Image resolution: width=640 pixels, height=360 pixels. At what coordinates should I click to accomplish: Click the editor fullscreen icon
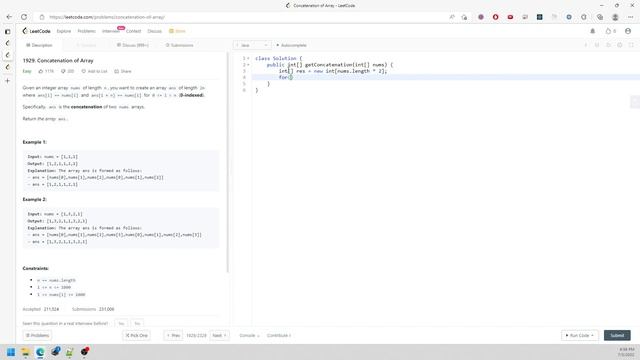631,45
